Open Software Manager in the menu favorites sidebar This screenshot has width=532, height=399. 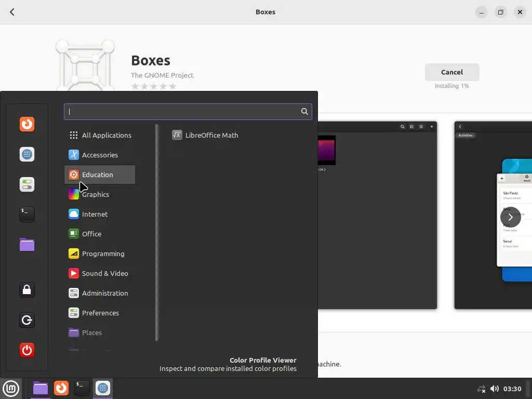[27, 154]
